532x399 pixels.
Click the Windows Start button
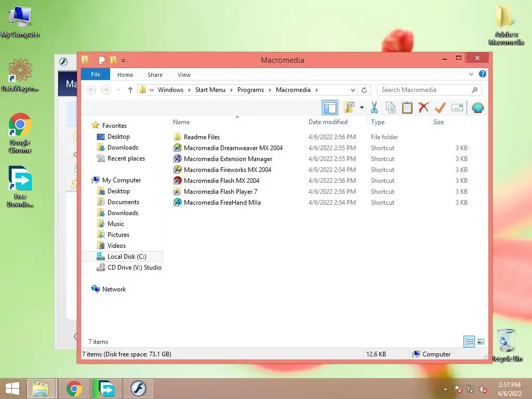(x=12, y=389)
